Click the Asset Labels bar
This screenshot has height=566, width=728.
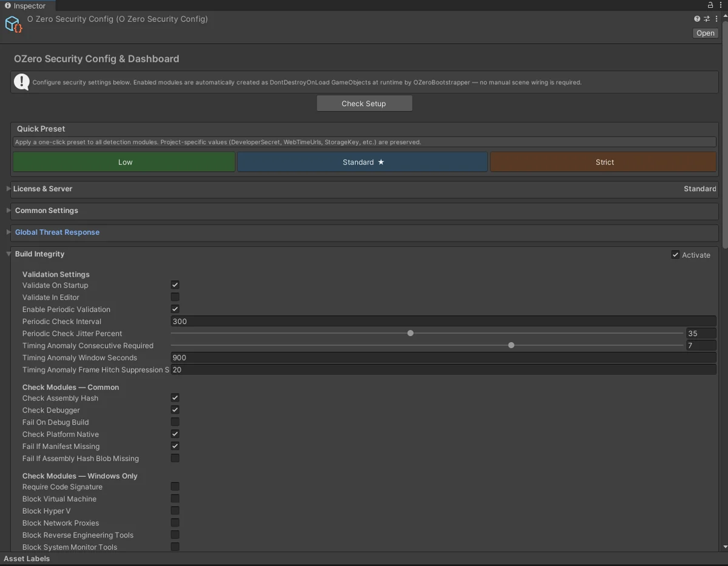[364, 559]
